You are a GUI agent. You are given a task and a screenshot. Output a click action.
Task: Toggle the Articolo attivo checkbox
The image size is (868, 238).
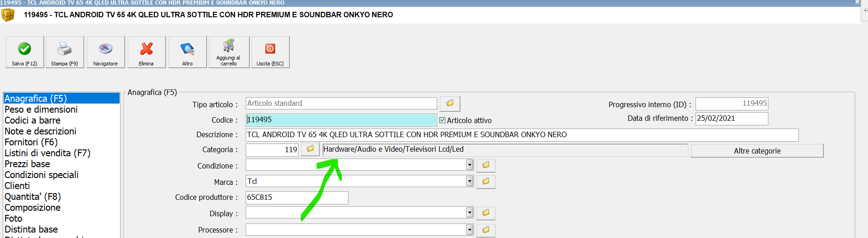442,120
